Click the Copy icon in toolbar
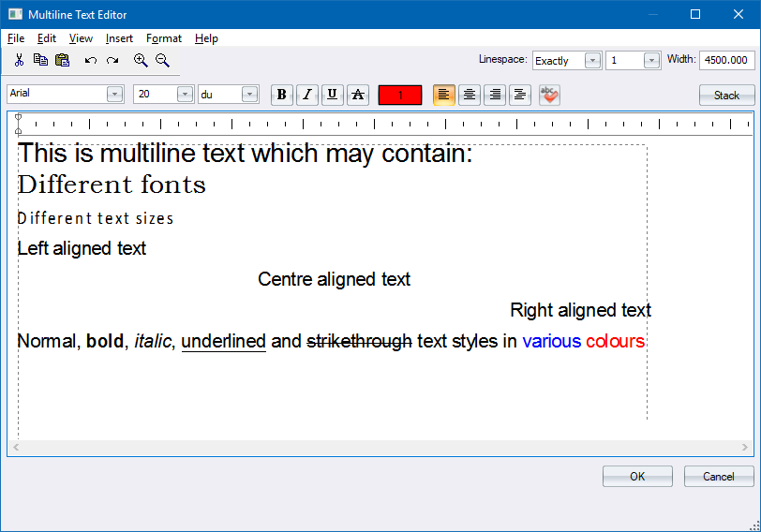The width and height of the screenshot is (761, 532). (x=40, y=60)
